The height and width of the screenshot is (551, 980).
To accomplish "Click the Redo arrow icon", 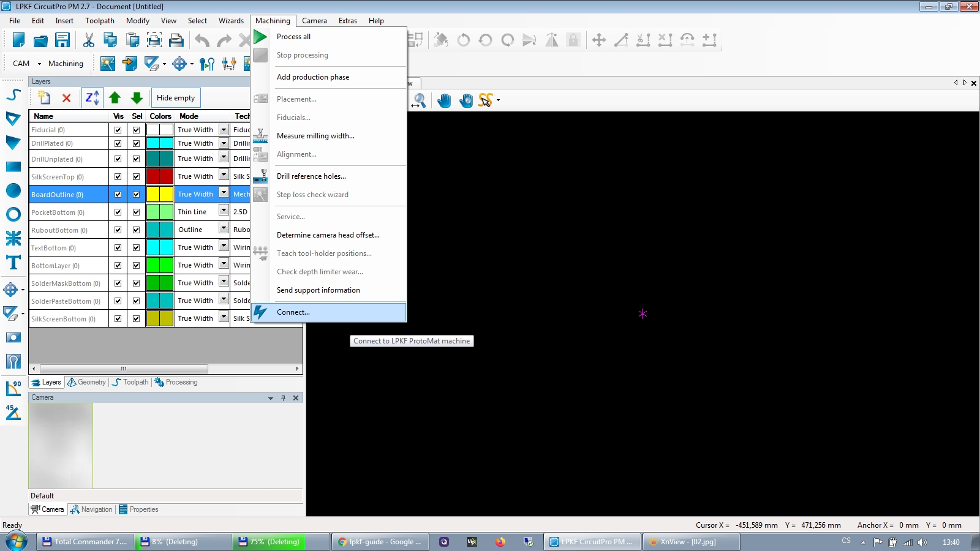I will tap(224, 40).
